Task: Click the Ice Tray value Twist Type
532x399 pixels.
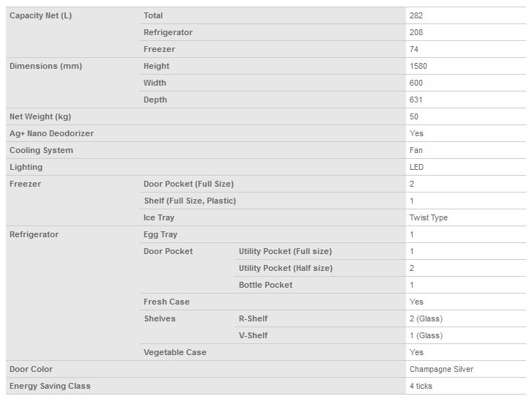Action: point(428,217)
